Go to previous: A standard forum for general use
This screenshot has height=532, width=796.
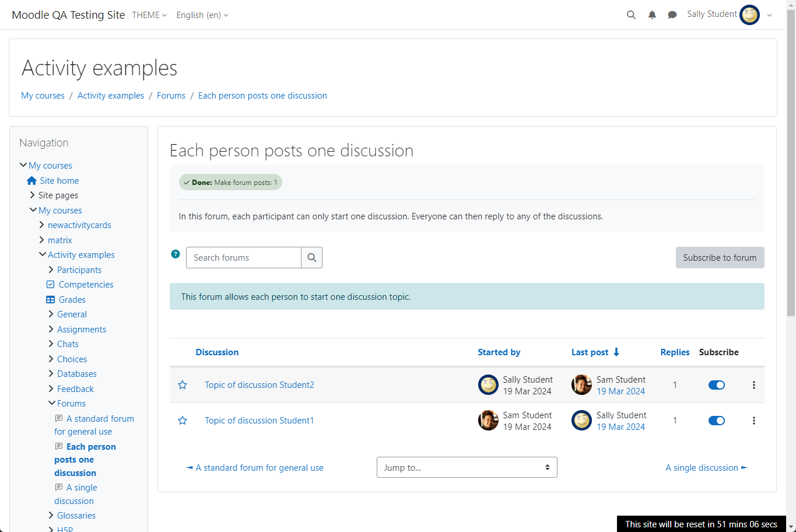tap(255, 468)
